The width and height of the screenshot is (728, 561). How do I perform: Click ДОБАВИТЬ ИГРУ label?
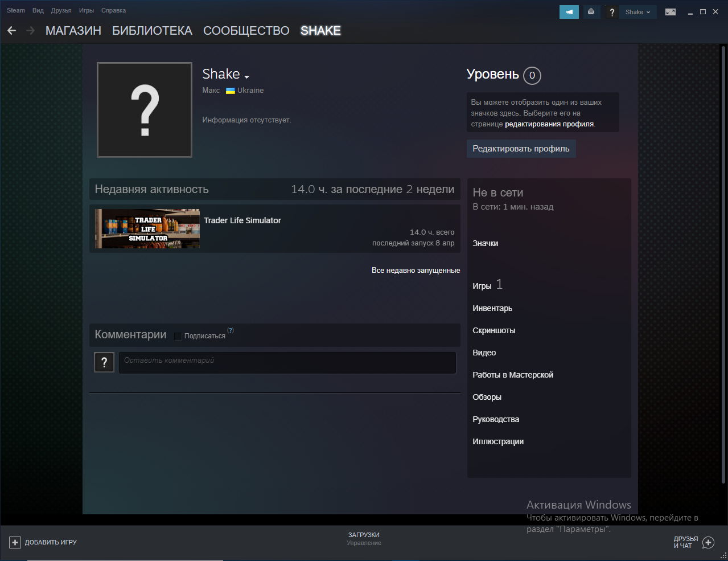coord(51,542)
